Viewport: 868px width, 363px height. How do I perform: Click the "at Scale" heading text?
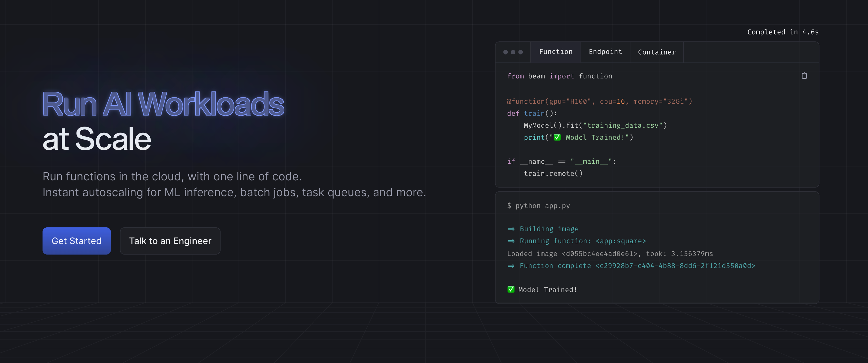pyautogui.click(x=97, y=139)
